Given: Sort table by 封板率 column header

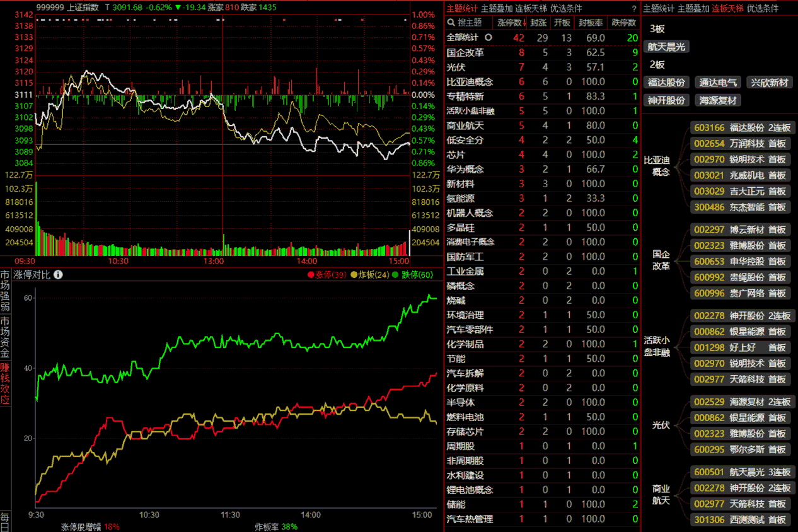Looking at the screenshot, I should click(591, 23).
